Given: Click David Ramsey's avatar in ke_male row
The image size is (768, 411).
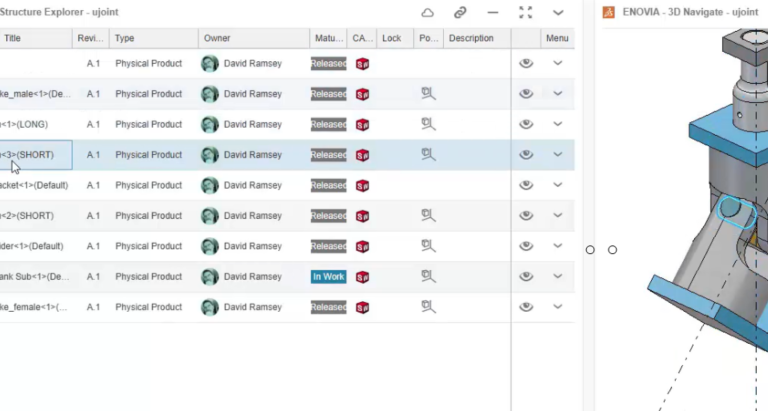Looking at the screenshot, I should pos(210,94).
